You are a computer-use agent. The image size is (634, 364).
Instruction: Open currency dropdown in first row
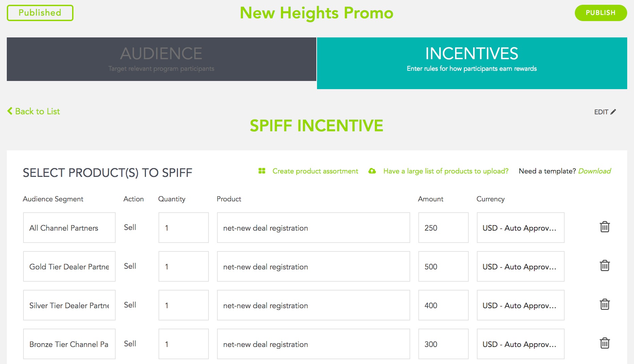click(520, 228)
